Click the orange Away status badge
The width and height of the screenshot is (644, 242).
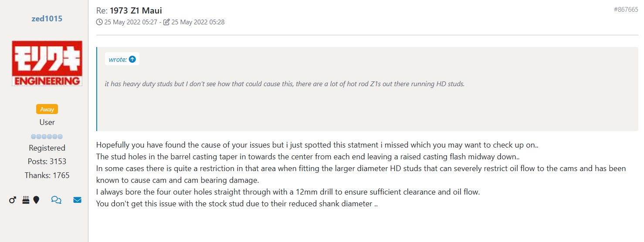(47, 109)
